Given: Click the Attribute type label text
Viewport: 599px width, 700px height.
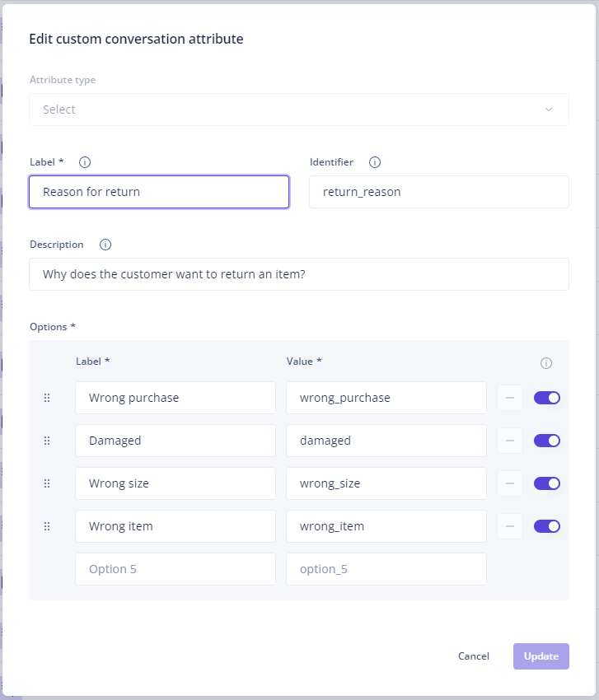Looking at the screenshot, I should pos(63,80).
